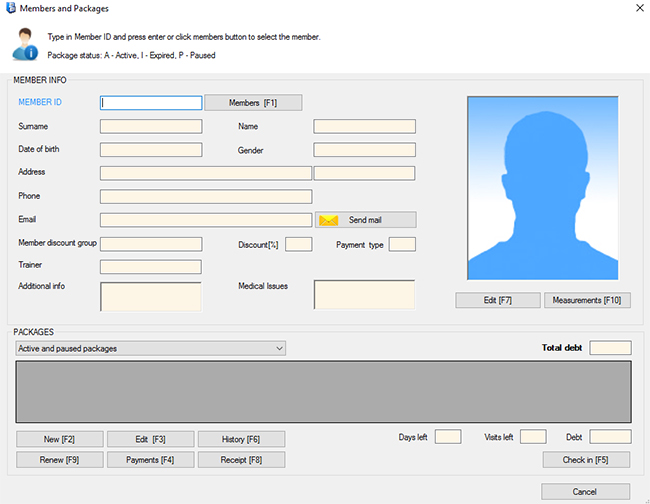
Task: Click the Check in [F5] button
Action: 587,460
